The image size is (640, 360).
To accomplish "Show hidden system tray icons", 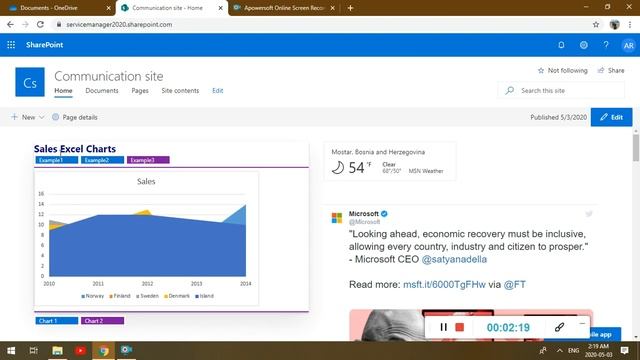I will 560,350.
